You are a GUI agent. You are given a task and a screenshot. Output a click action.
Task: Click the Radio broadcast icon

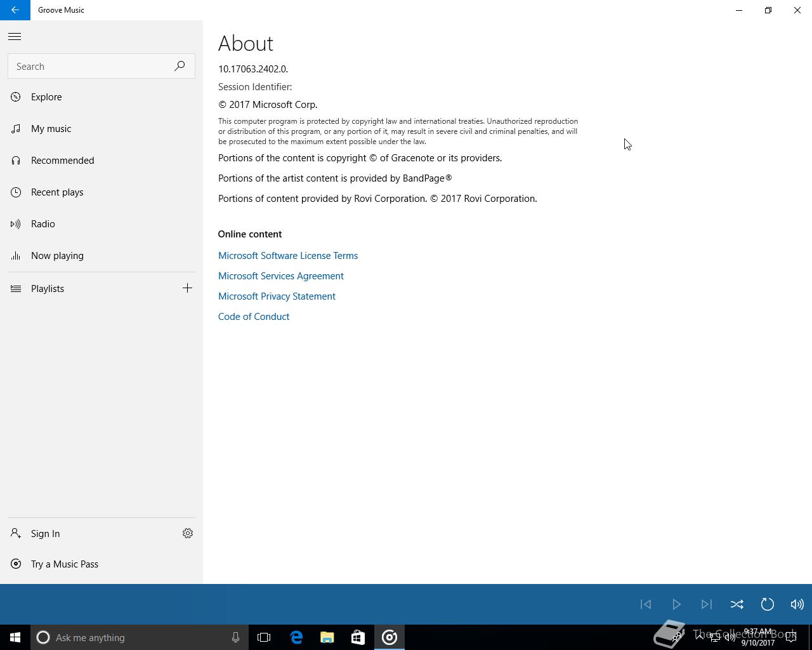(x=16, y=224)
